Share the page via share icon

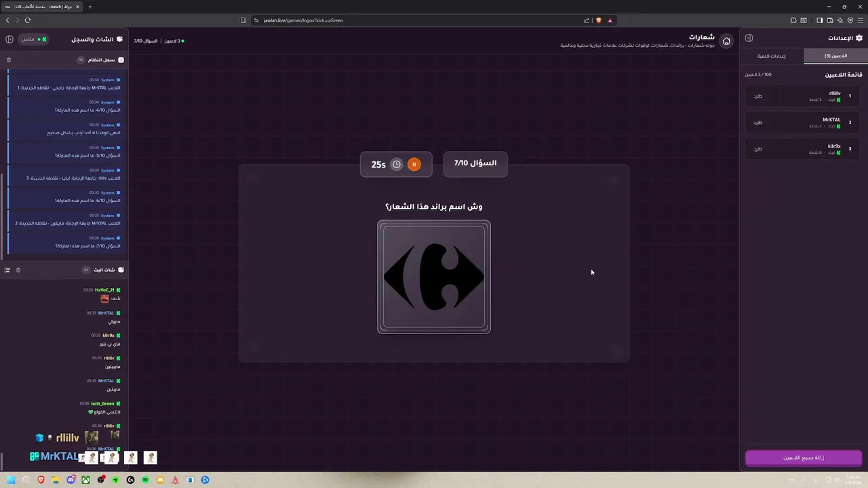(x=587, y=20)
